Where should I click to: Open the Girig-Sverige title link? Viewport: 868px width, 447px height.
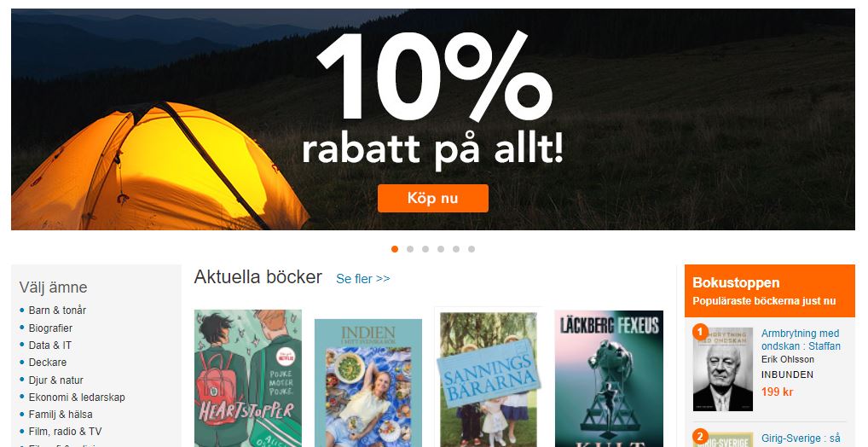(801, 438)
